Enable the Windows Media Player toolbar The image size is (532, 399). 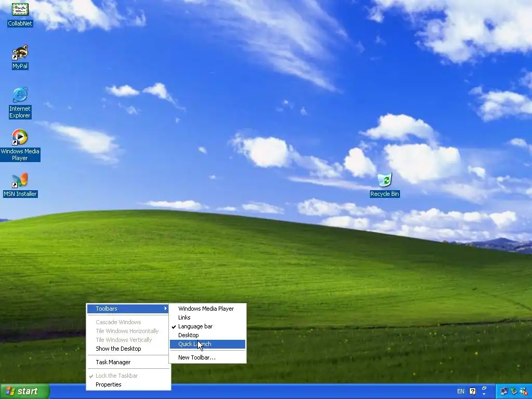coord(207,309)
